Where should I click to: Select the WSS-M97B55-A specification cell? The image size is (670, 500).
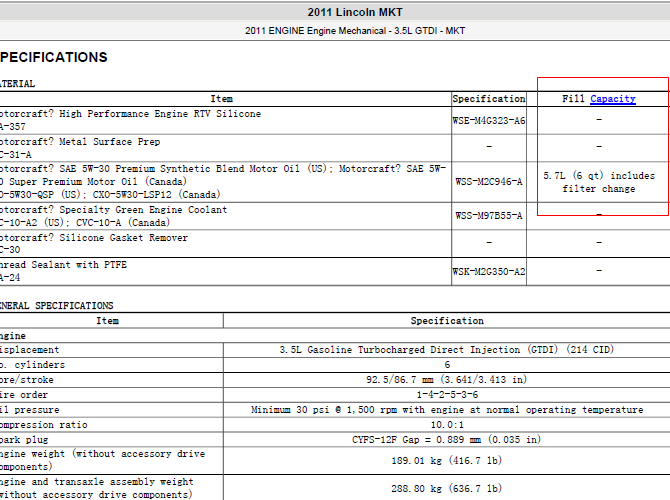[x=489, y=215]
